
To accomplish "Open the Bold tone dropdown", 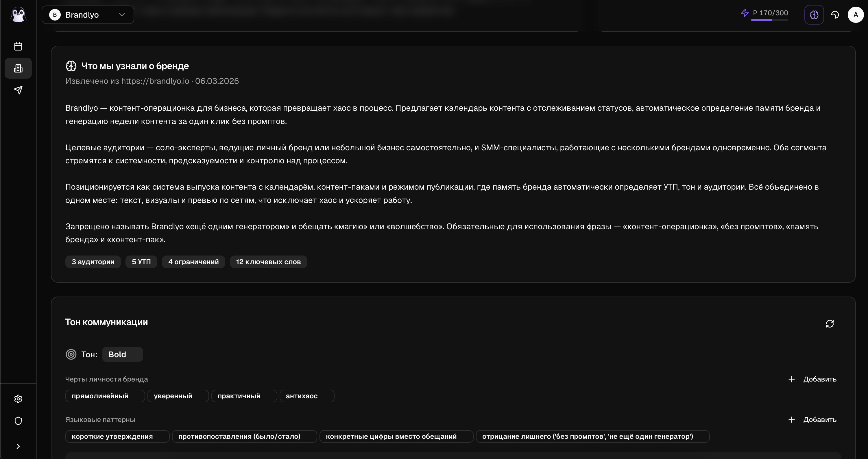I will coord(122,354).
